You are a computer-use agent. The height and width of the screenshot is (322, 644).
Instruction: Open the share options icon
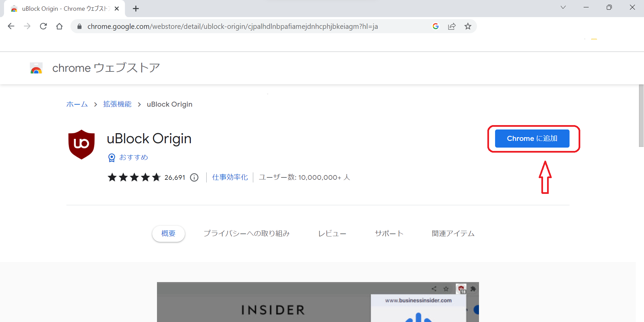452,26
